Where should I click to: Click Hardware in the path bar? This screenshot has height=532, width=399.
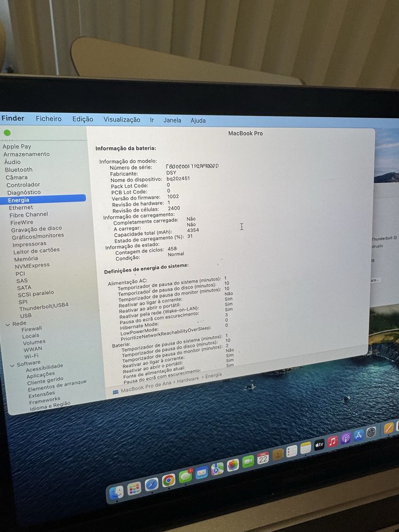pos(188,380)
